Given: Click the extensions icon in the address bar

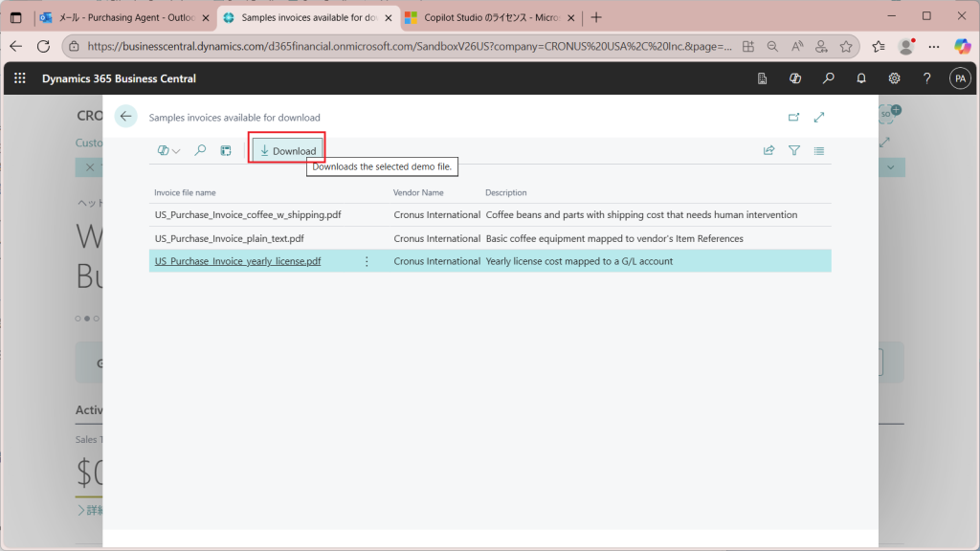Looking at the screenshot, I should pos(821,46).
